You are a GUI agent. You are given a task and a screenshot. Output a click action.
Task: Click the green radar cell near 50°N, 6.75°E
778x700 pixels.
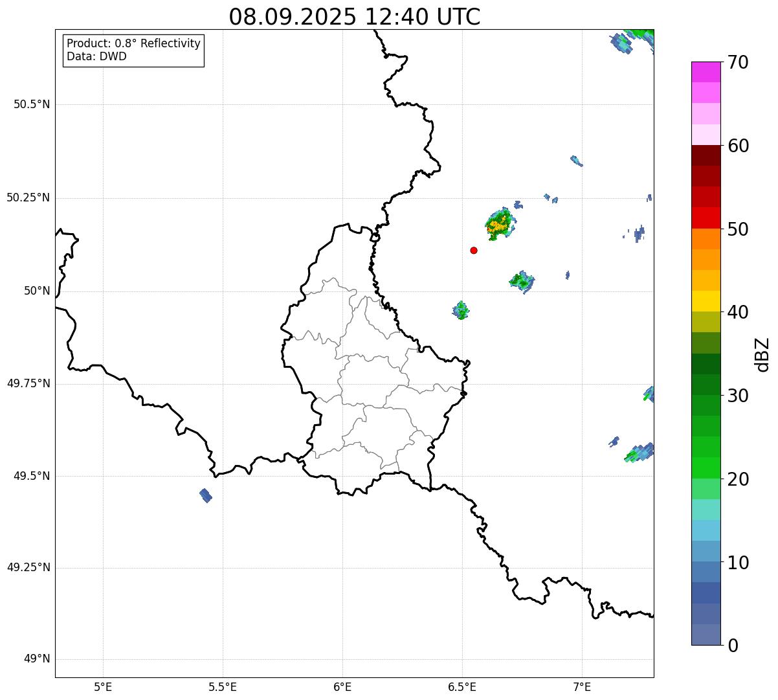[522, 281]
